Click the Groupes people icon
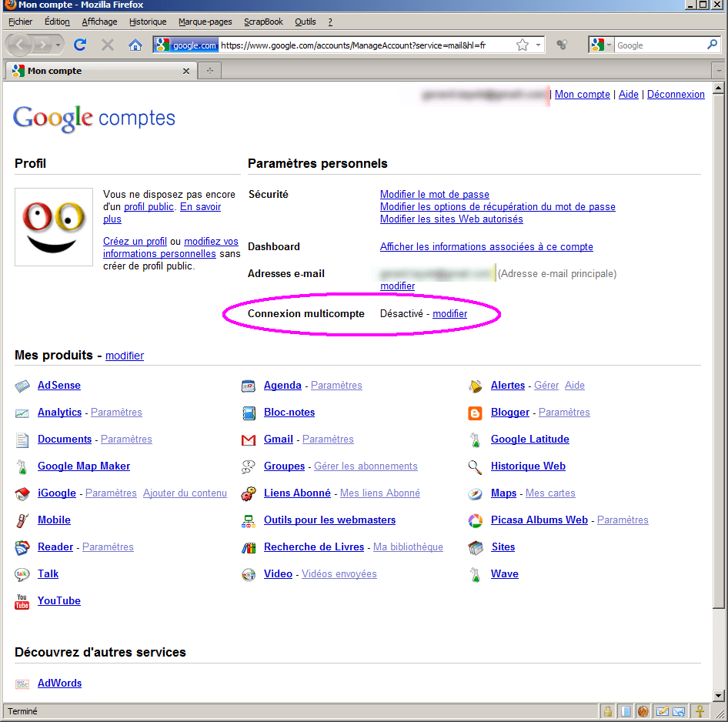Viewport: 728px width, 722px height. coord(249,466)
